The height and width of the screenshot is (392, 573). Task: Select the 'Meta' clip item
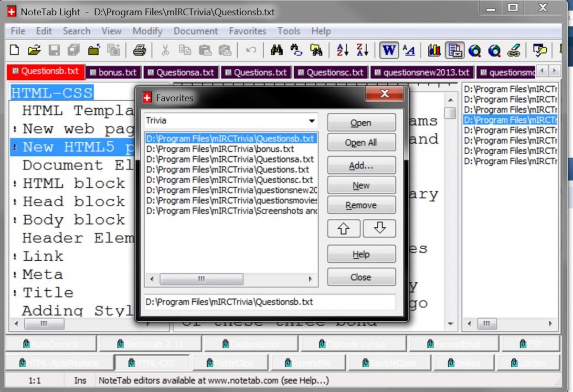[x=42, y=275]
